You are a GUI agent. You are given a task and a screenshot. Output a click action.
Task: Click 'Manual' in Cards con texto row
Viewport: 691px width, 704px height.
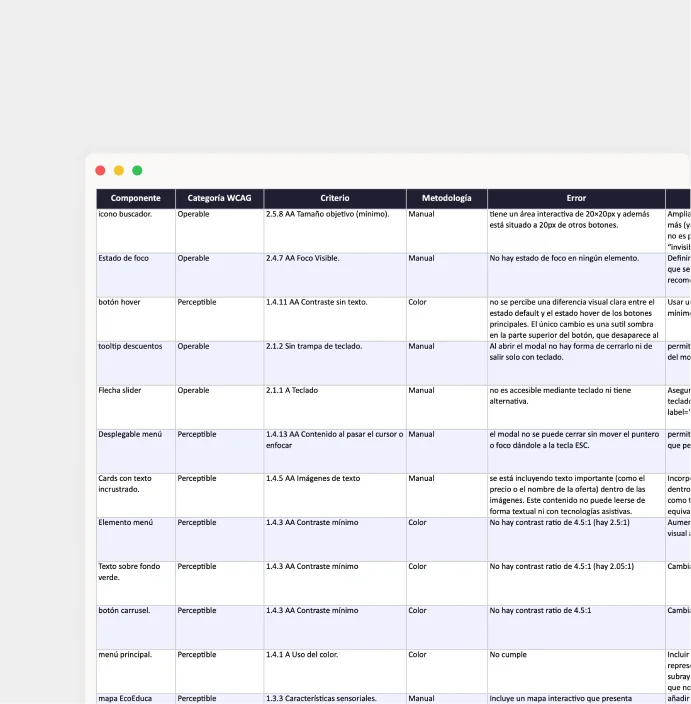tap(447, 495)
